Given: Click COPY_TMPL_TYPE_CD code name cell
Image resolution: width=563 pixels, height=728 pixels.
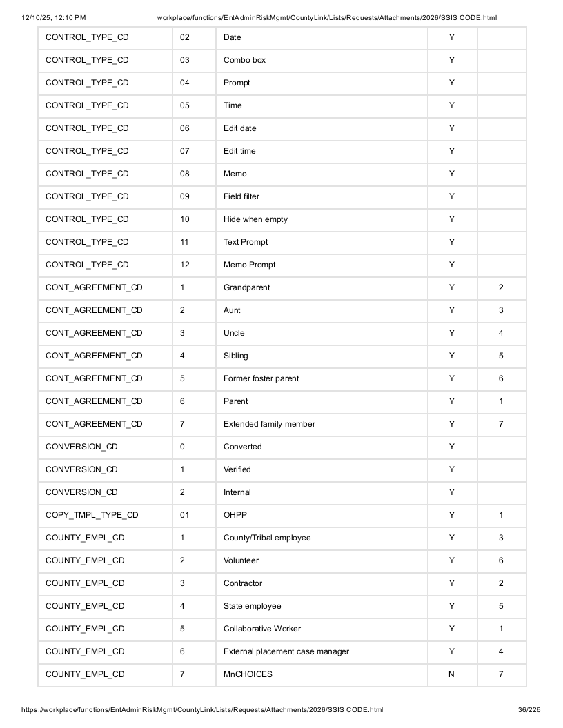Looking at the screenshot, I should coord(105,516).
